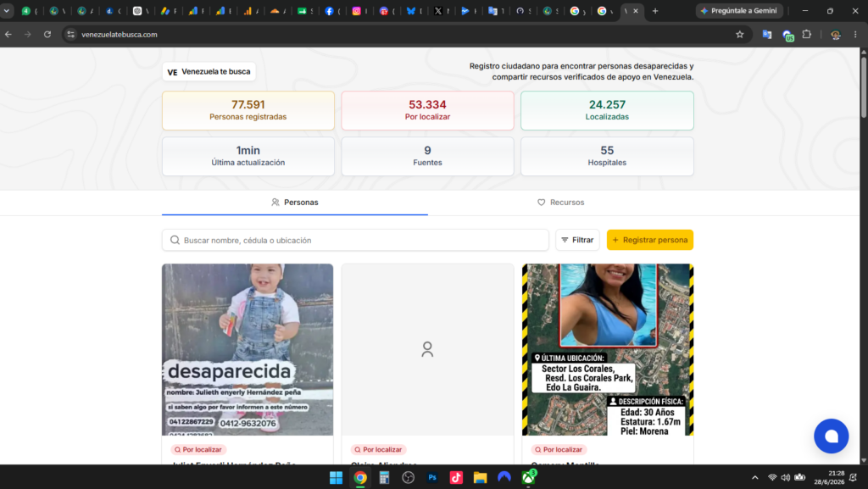Close the current venezuelatebusca tab
Viewport: 868px width, 489px height.
(636, 11)
